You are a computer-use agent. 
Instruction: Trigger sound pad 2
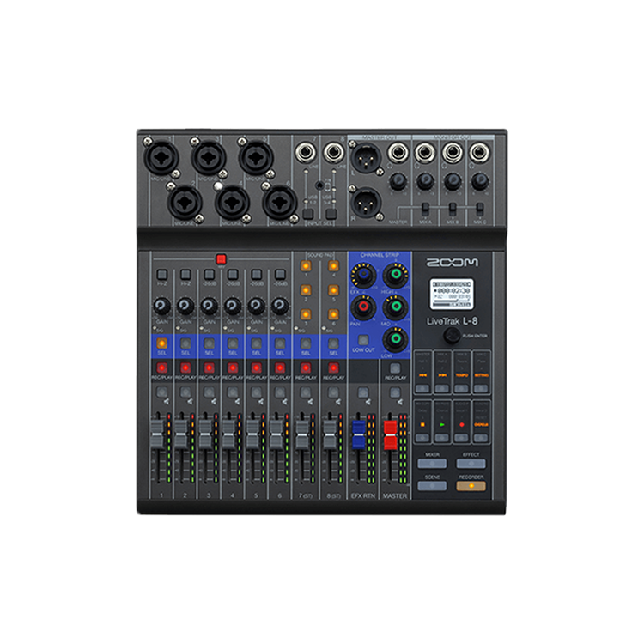306,290
